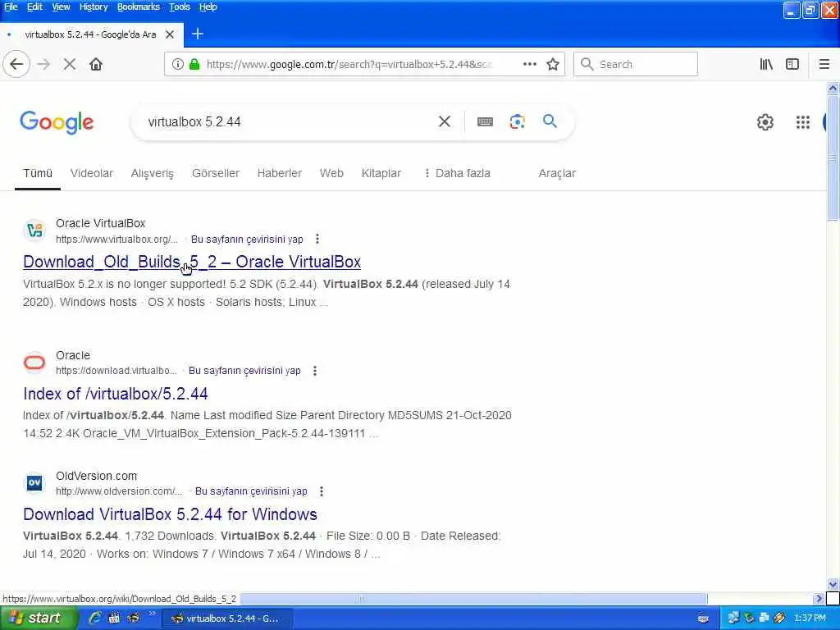Image resolution: width=840 pixels, height=630 pixels.
Task: Click the green secure padlock icon
Action: coord(194,64)
